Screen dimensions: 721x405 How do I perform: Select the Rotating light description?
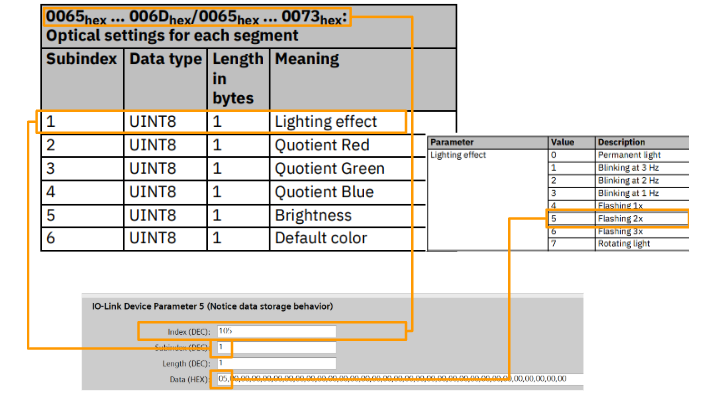click(622, 243)
